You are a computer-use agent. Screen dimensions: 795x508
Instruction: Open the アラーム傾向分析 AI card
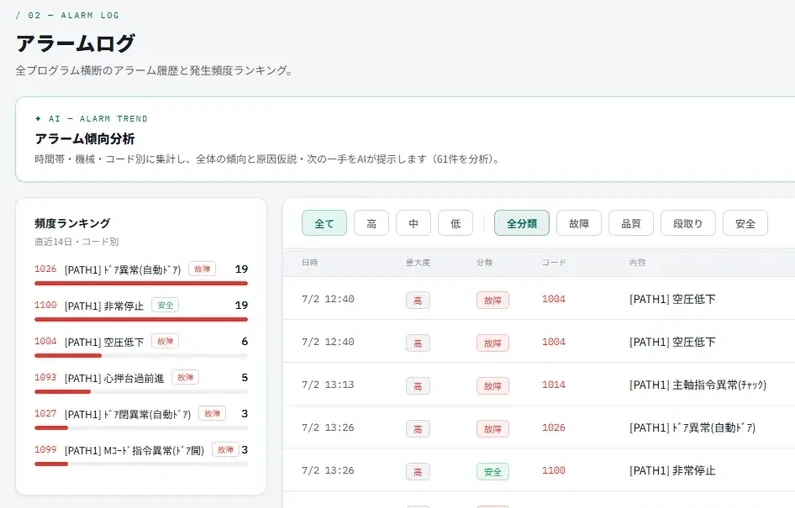point(406,139)
